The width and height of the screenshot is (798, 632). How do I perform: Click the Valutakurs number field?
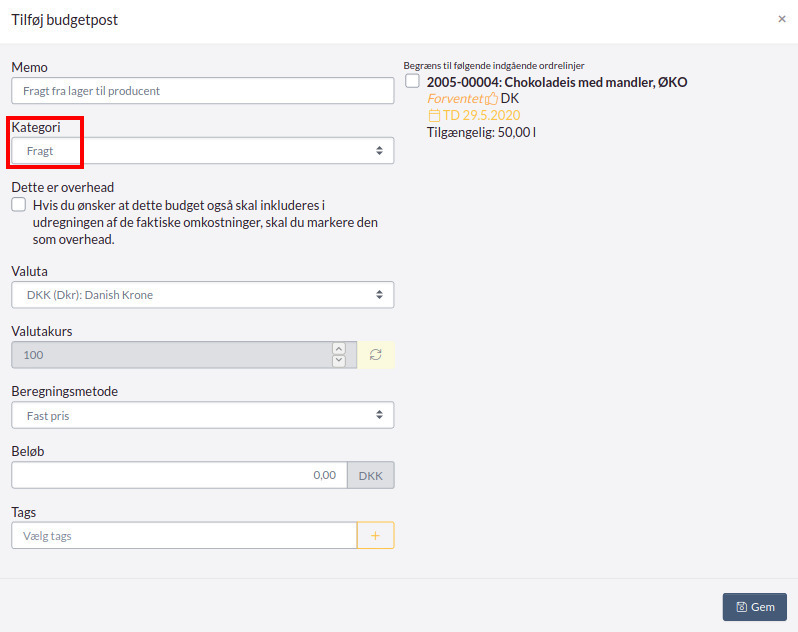170,355
